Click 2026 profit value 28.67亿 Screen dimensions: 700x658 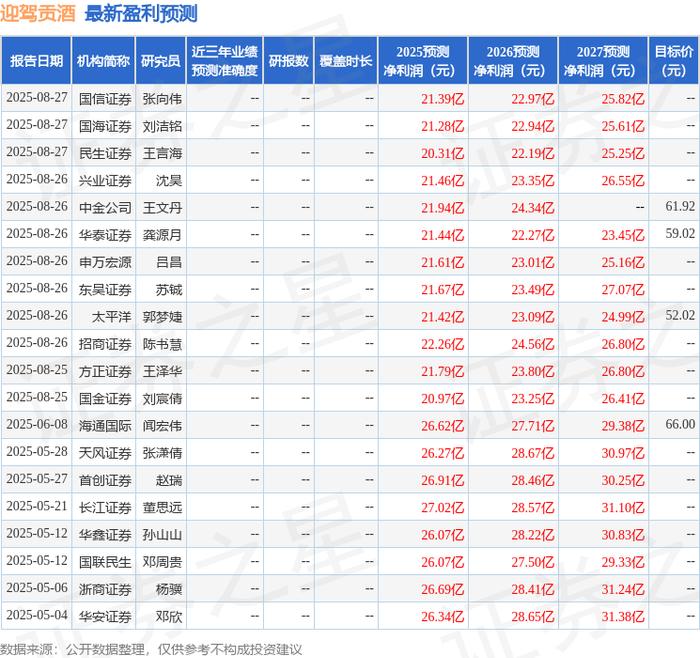533,453
